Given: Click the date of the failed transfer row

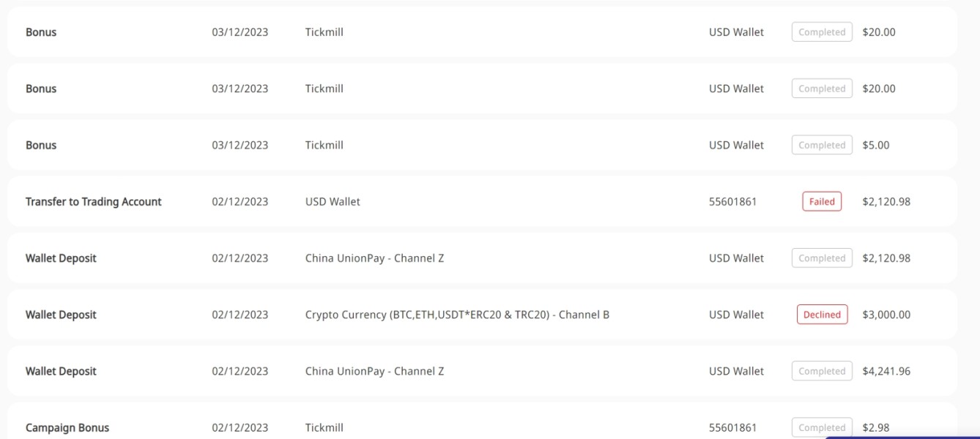Looking at the screenshot, I should pos(240,201).
